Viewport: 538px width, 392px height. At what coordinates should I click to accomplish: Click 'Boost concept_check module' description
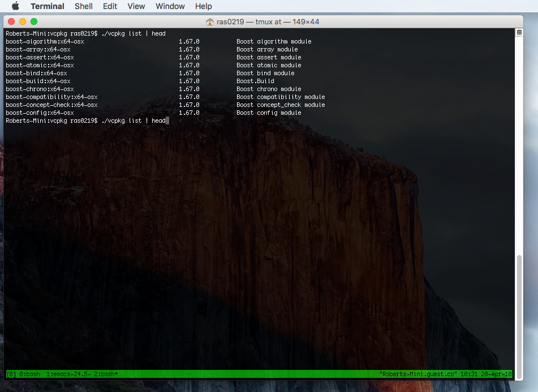pos(281,105)
